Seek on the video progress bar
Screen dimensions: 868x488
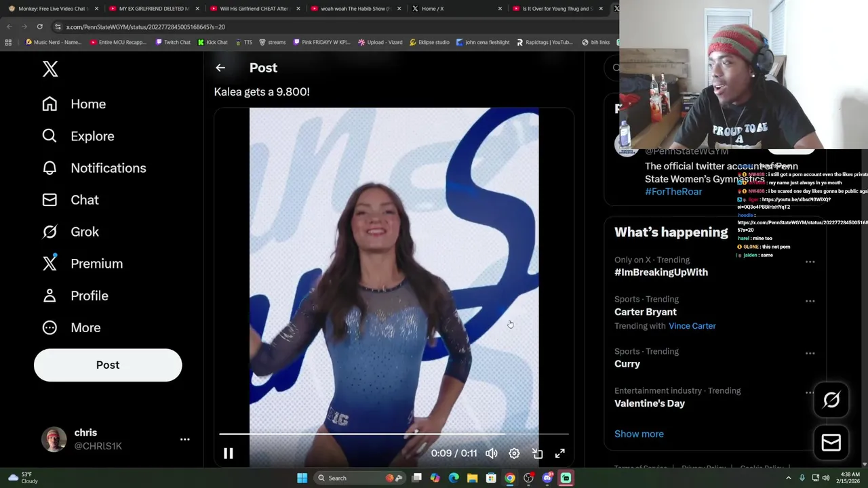(393, 434)
